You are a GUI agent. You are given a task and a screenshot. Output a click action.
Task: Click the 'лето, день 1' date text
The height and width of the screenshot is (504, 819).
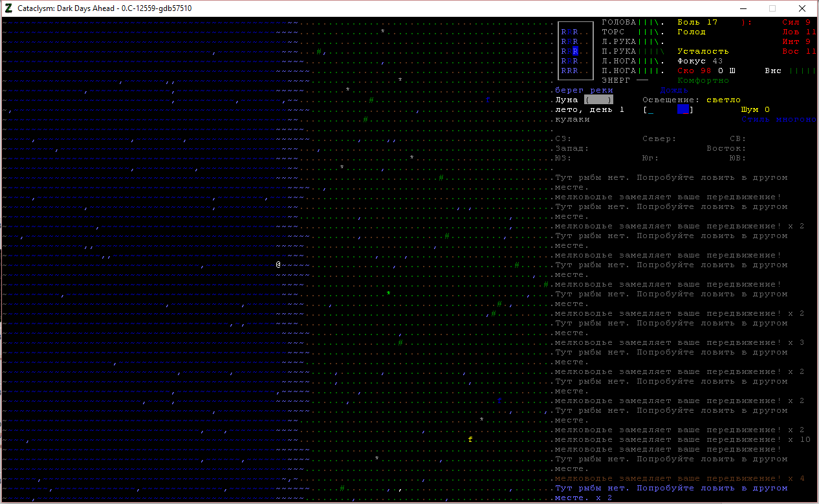click(590, 109)
